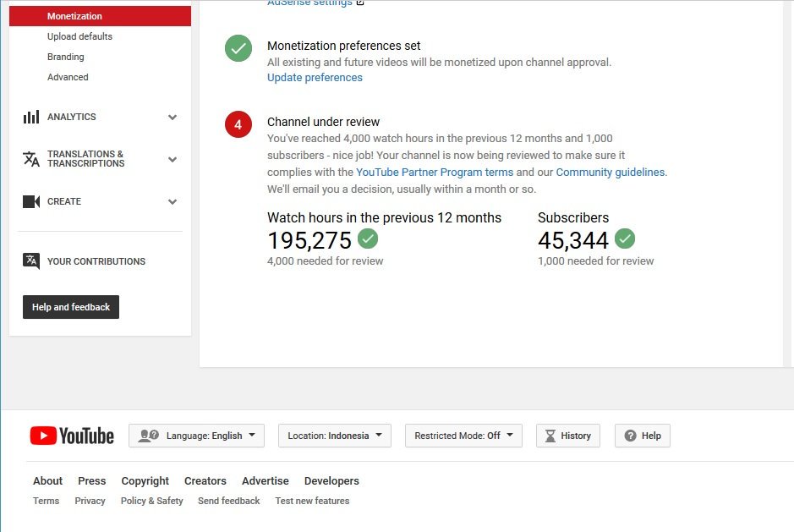Click the Analytics bar chart icon
794x532 pixels.
pos(31,117)
